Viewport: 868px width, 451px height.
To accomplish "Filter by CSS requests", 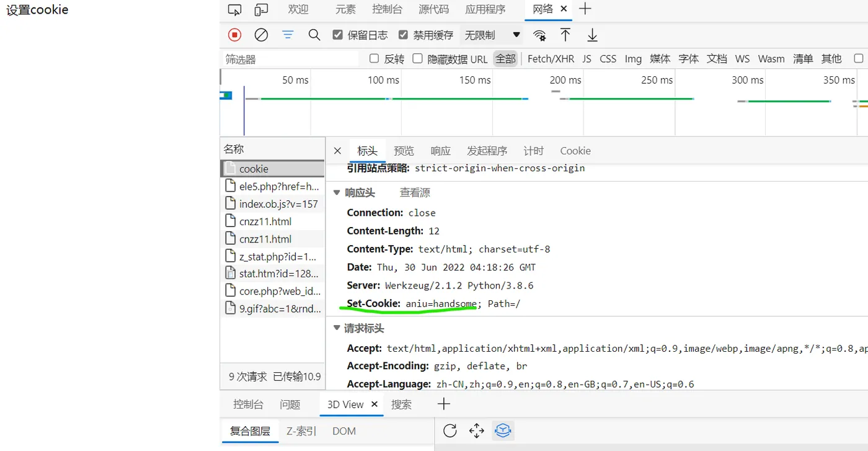I will point(608,59).
